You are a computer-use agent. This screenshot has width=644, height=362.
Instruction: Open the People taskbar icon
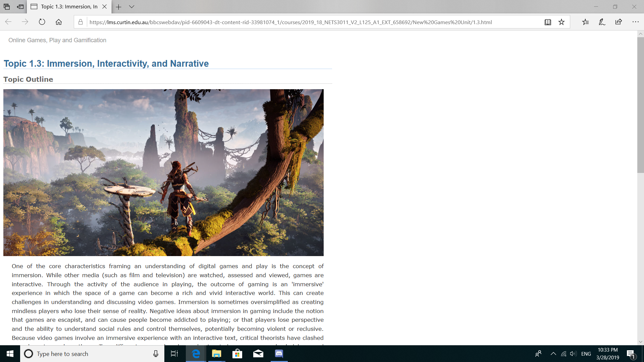(x=538, y=354)
